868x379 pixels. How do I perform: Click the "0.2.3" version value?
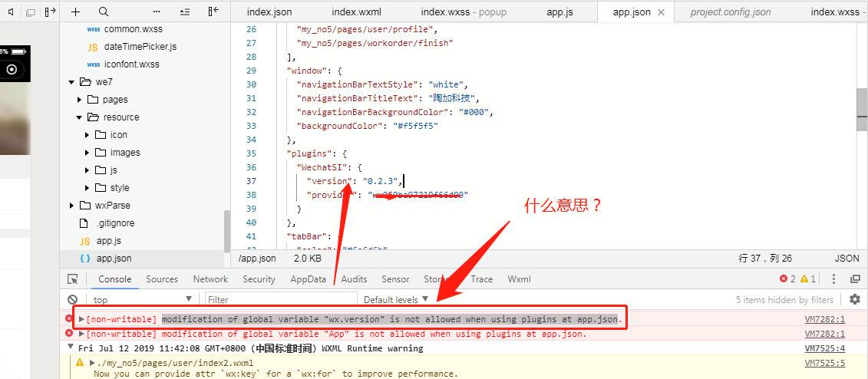point(381,181)
